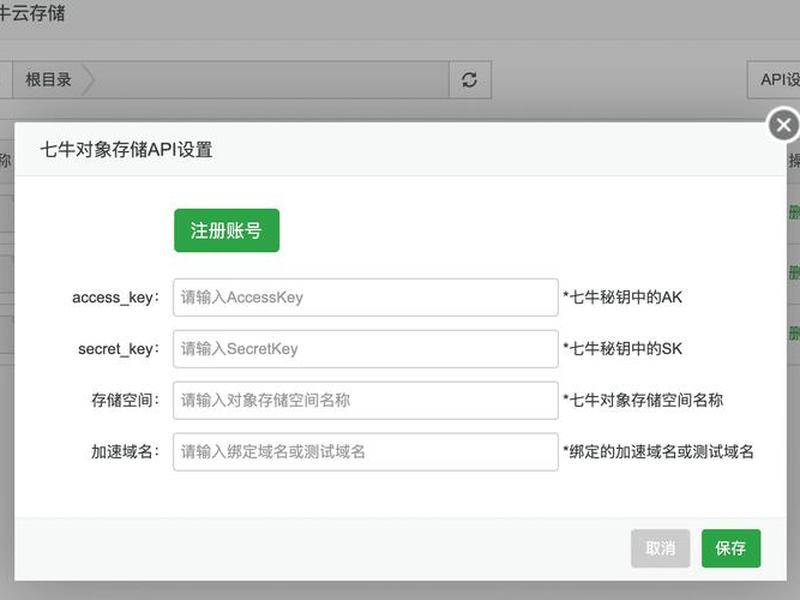Click the hint text *七牛秘钥中的SK
The height and width of the screenshot is (600, 800).
[622, 348]
